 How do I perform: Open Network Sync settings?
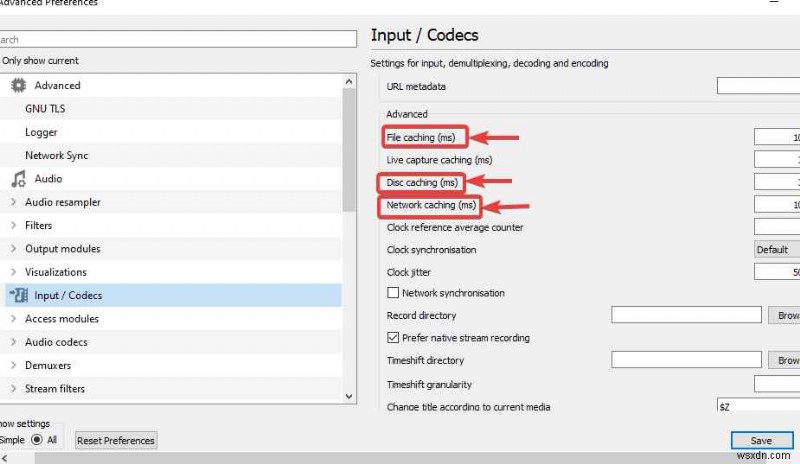[56, 156]
